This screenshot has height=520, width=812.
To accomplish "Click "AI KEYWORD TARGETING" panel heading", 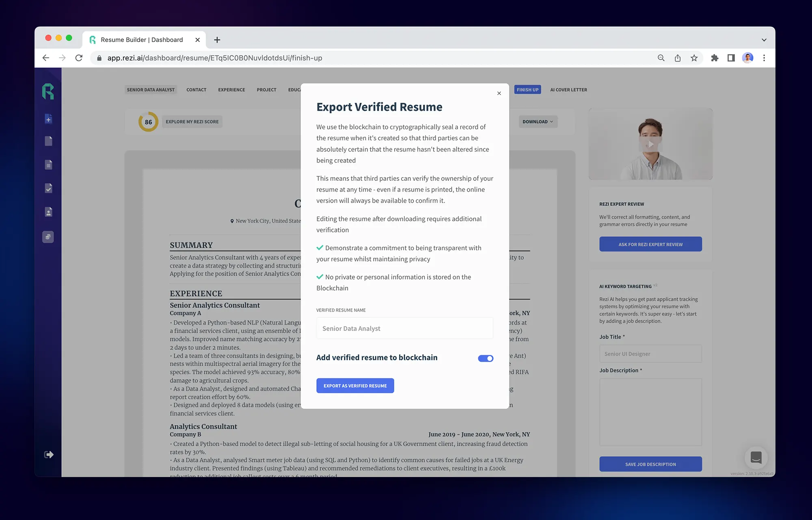I will click(625, 286).
